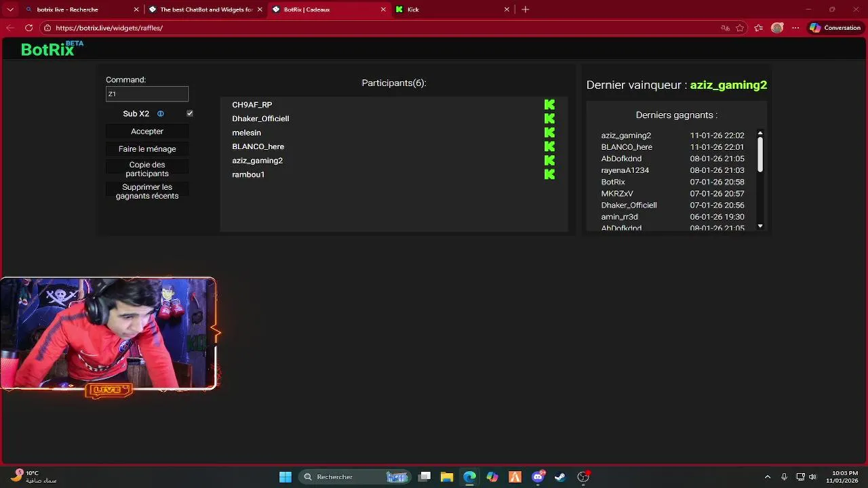Click the streamer webcam overlay
Image resolution: width=868 pixels, height=488 pixels.
tap(108, 334)
